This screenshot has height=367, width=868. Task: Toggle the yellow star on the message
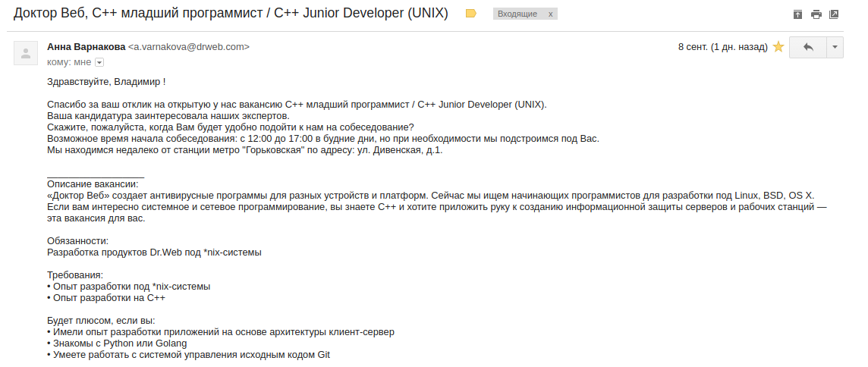(x=778, y=47)
